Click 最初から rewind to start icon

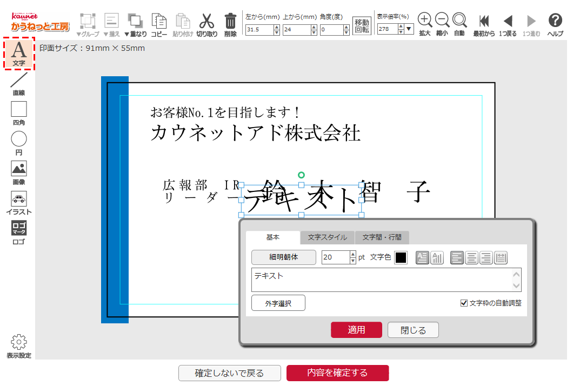point(484,25)
